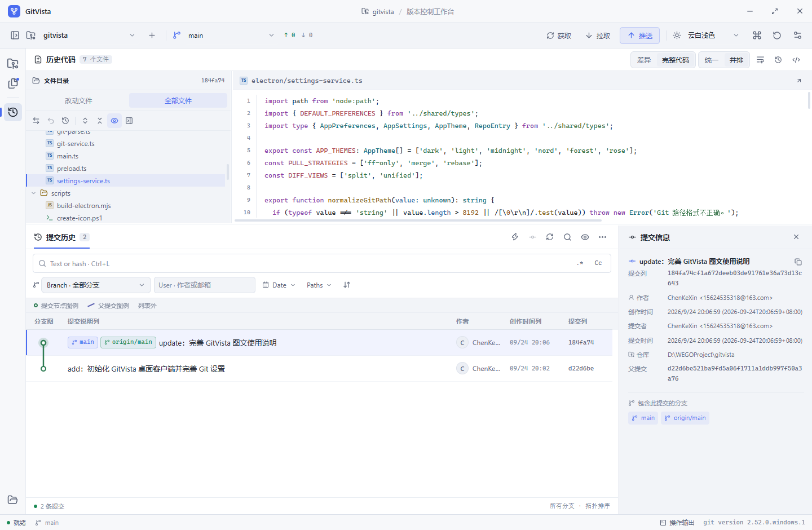Image resolution: width=812 pixels, height=530 pixels.
Task: Click the 拉取 pull button
Action: 598,36
